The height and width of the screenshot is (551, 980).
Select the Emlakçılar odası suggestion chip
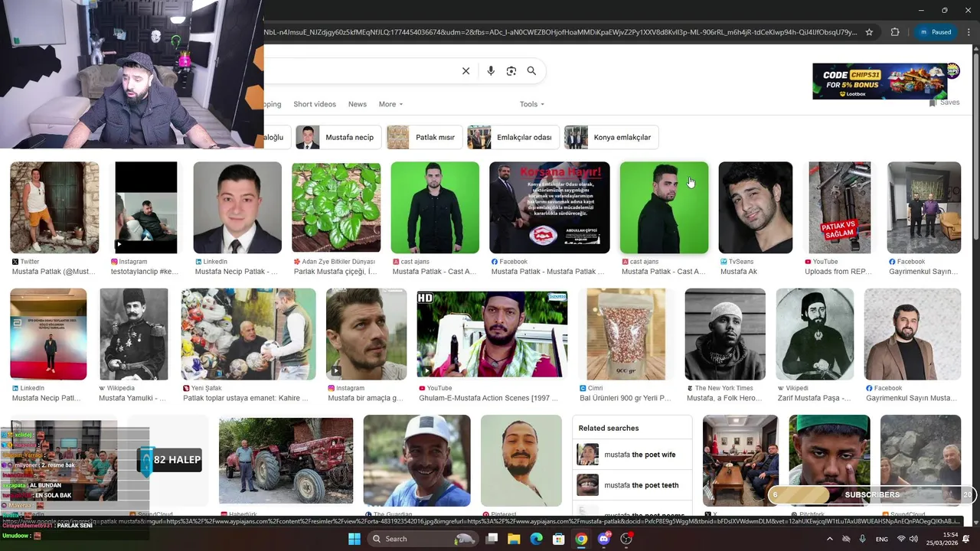513,137
